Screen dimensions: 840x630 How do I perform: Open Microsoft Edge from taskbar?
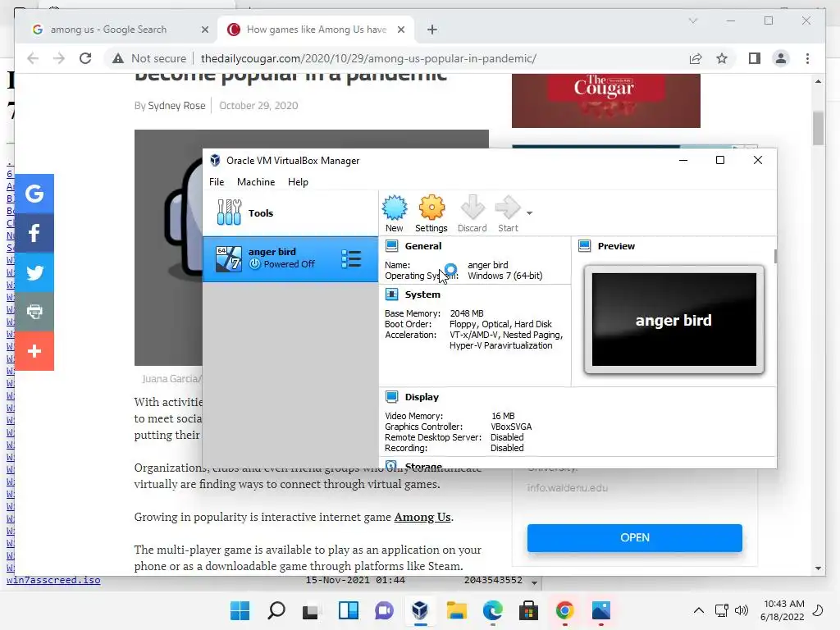point(493,610)
